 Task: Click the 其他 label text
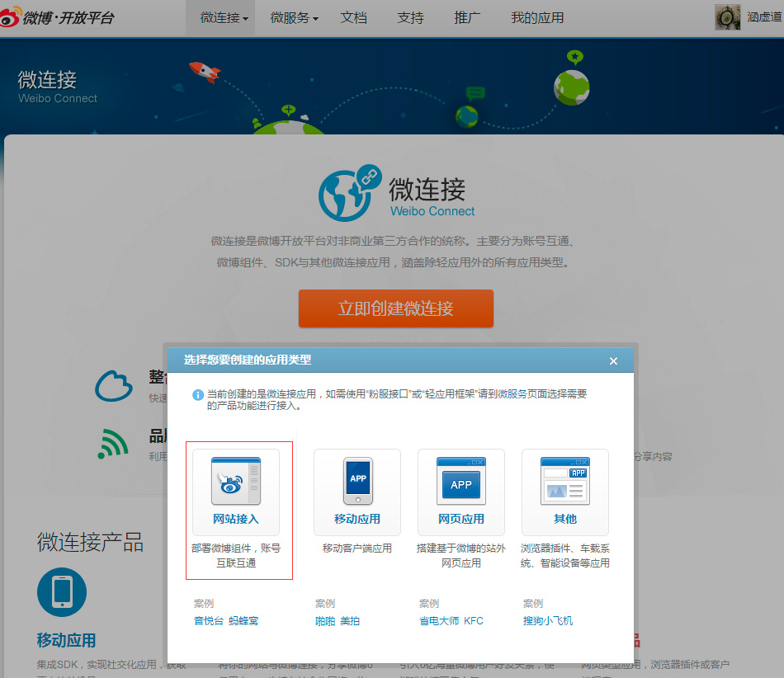click(565, 519)
